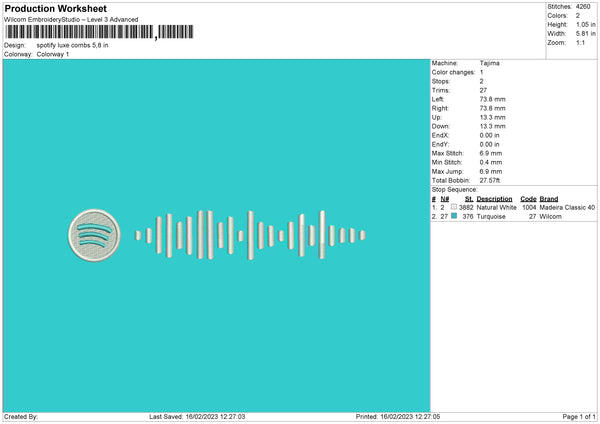
Task: Select design name 'spotify luxe combs 5,8 in'
Action: (72, 45)
